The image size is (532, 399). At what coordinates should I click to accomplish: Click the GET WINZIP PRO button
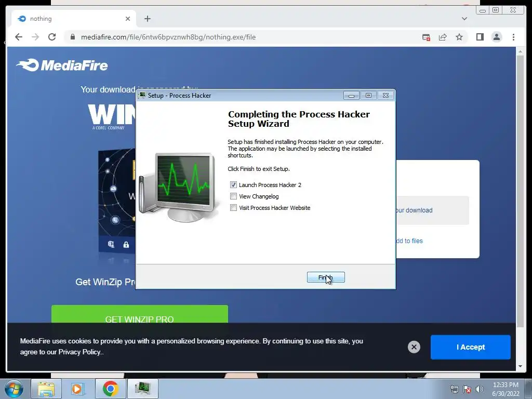[139, 314]
